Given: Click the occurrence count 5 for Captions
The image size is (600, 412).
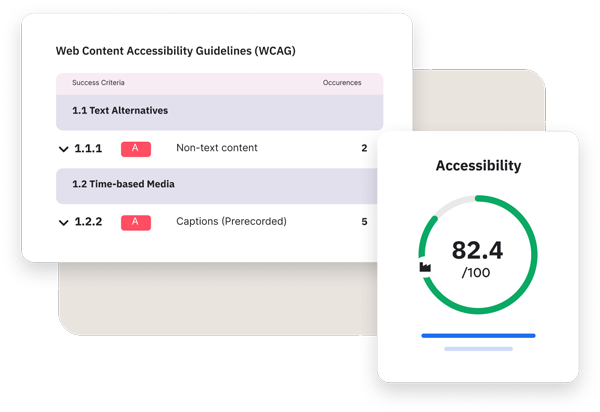Looking at the screenshot, I should click(364, 221).
